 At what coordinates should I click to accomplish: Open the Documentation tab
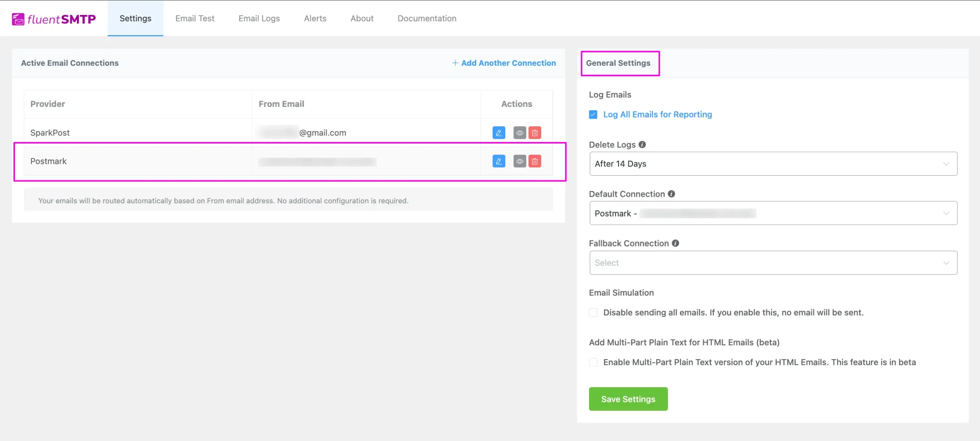[427, 18]
